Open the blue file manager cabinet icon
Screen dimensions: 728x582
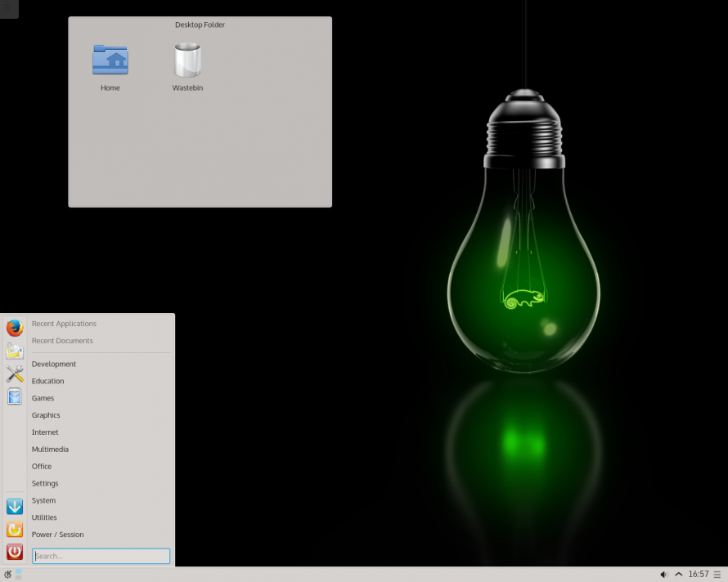coord(15,396)
